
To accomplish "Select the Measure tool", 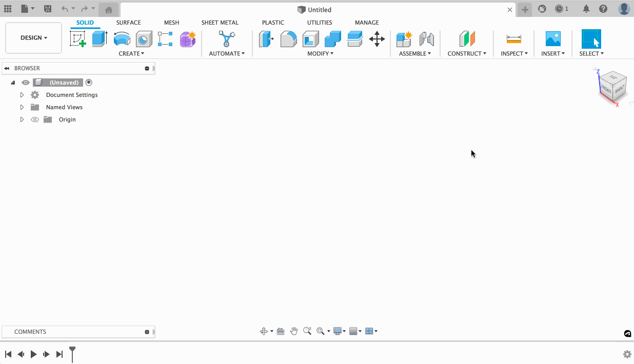I will click(513, 39).
